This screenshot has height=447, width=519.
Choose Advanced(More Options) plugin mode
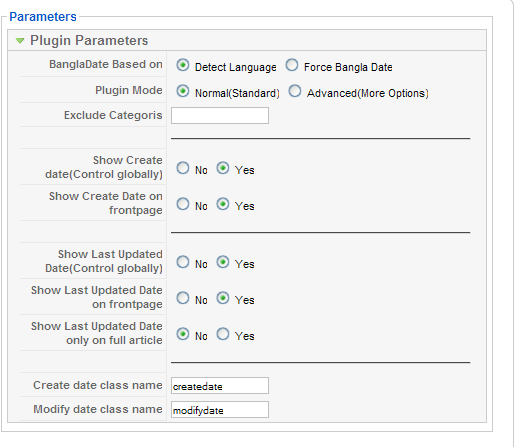295,91
